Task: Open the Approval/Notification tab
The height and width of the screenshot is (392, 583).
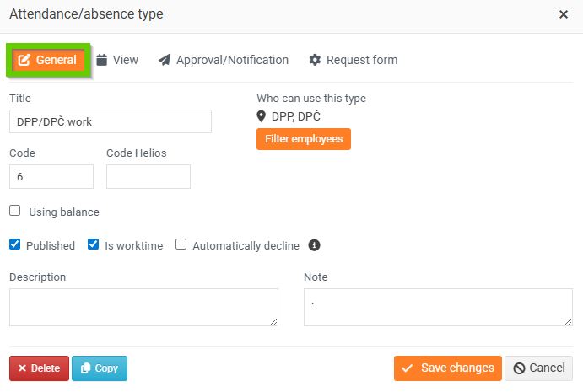Action: pos(224,60)
